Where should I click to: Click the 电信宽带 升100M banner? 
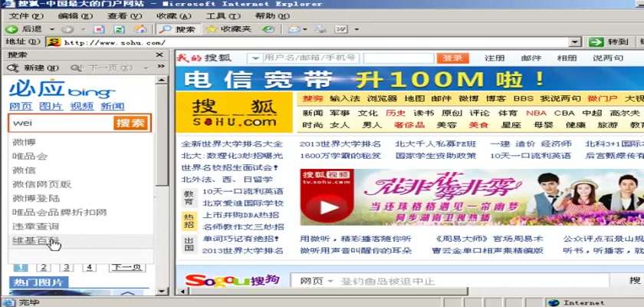click(x=409, y=79)
